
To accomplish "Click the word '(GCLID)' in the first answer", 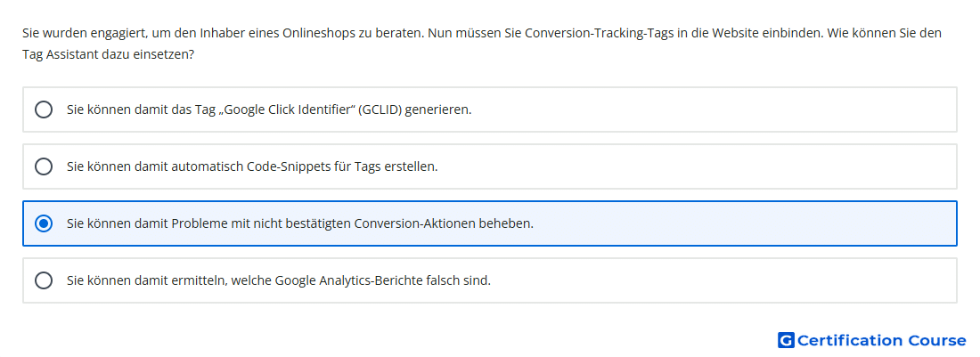I will pos(380,110).
